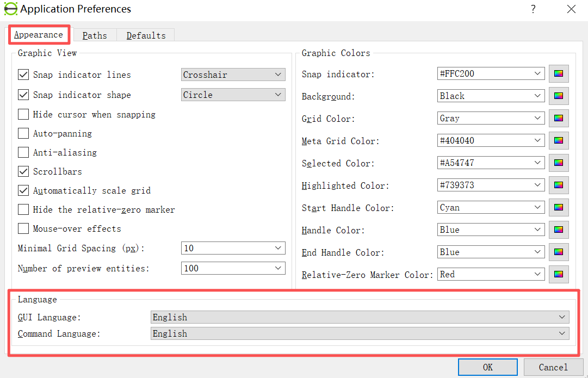Choose custom Selected Color via picker icon
Screen dimensions: 588x378
559,163
